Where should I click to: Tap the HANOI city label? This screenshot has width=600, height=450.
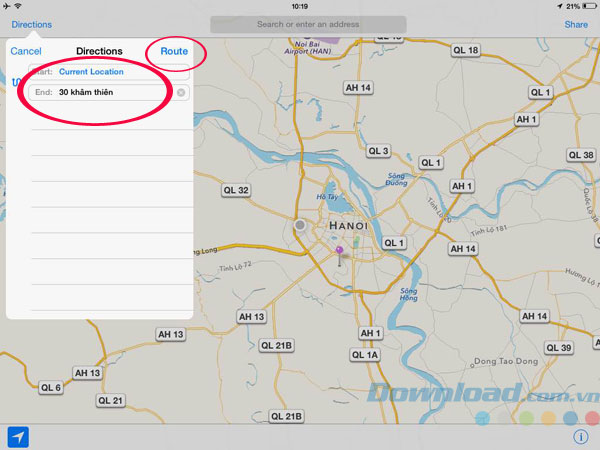click(348, 226)
